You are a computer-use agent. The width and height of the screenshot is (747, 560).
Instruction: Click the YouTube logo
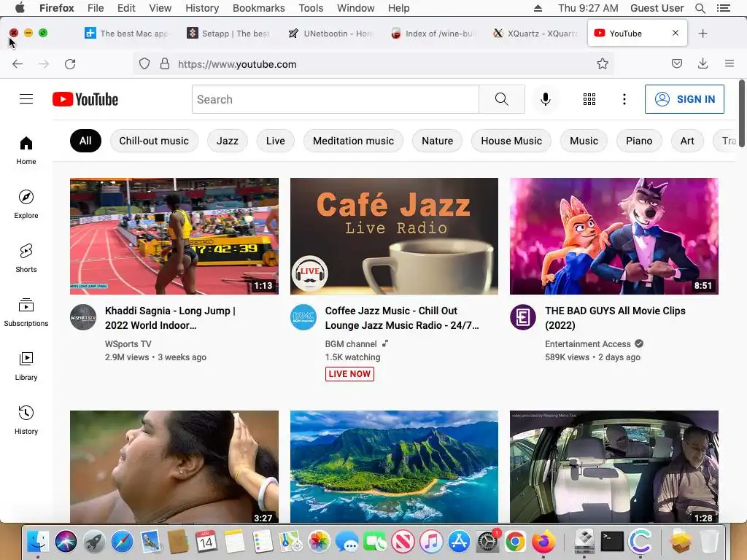85,99
